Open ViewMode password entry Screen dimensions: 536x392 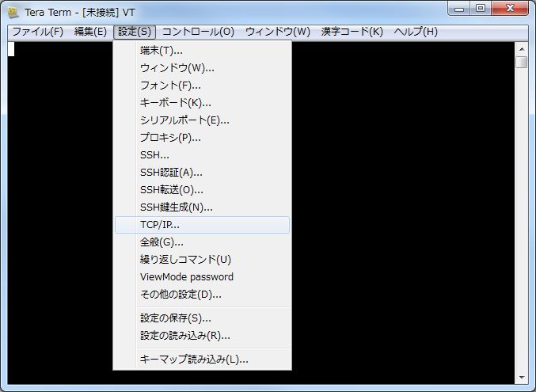tap(187, 277)
